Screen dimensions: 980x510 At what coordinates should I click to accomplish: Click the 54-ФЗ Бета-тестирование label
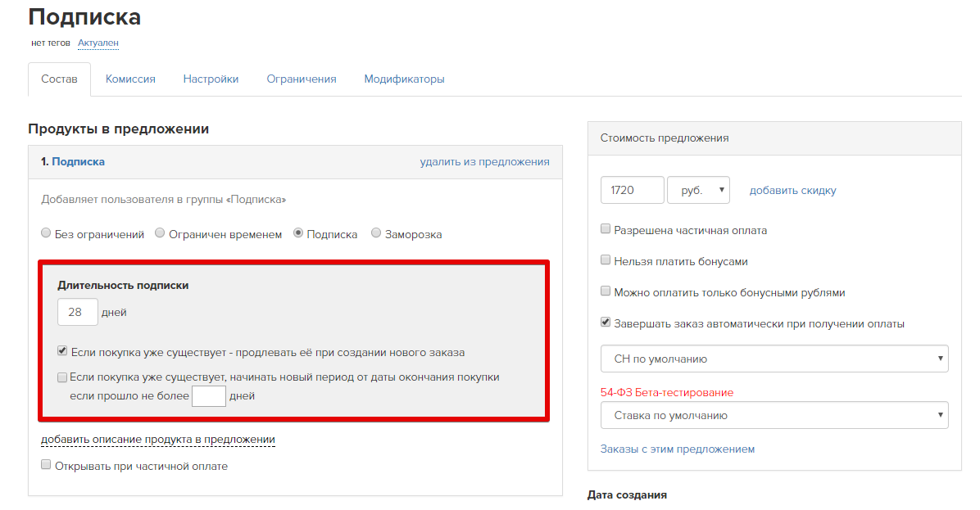coord(667,393)
